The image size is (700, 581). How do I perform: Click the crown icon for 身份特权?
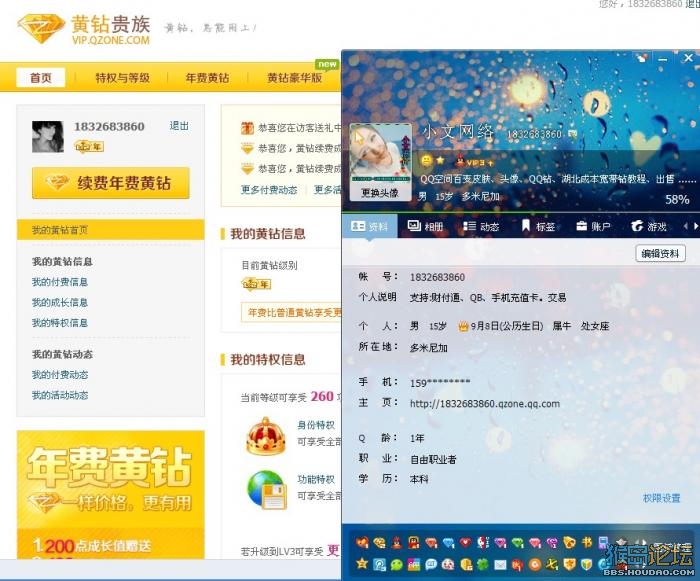click(x=265, y=436)
